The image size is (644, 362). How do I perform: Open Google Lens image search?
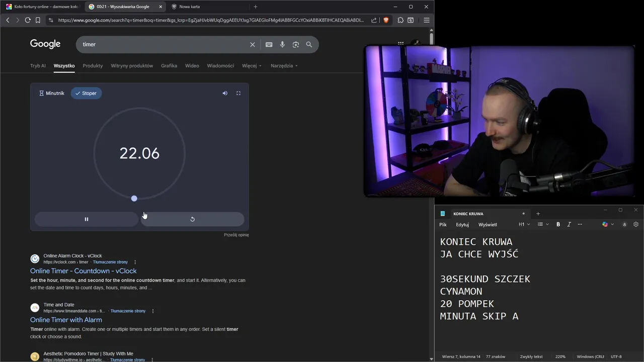(x=296, y=44)
